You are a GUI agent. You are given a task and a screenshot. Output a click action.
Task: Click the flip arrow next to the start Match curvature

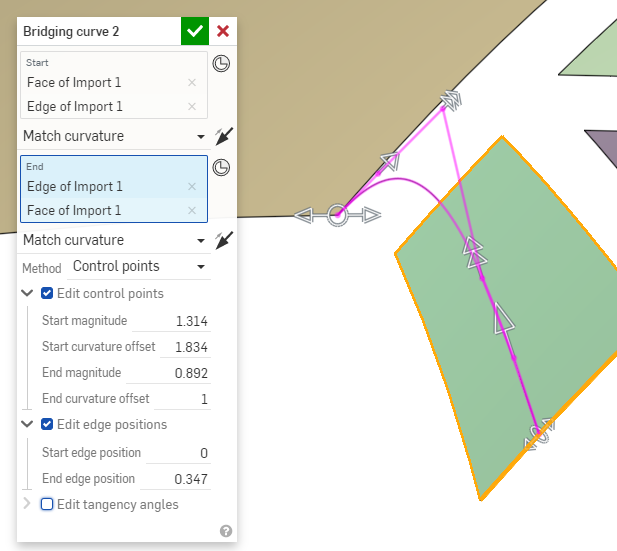[224, 135]
